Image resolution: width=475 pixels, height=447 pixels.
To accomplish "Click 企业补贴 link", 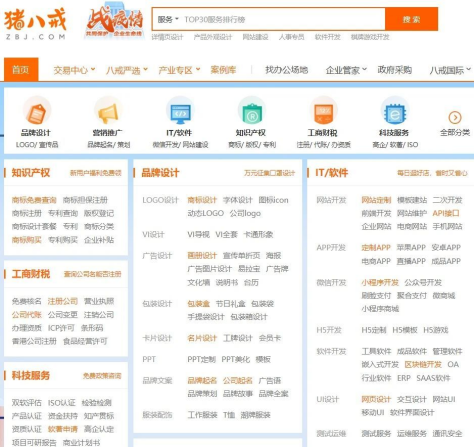I will 99,240.
